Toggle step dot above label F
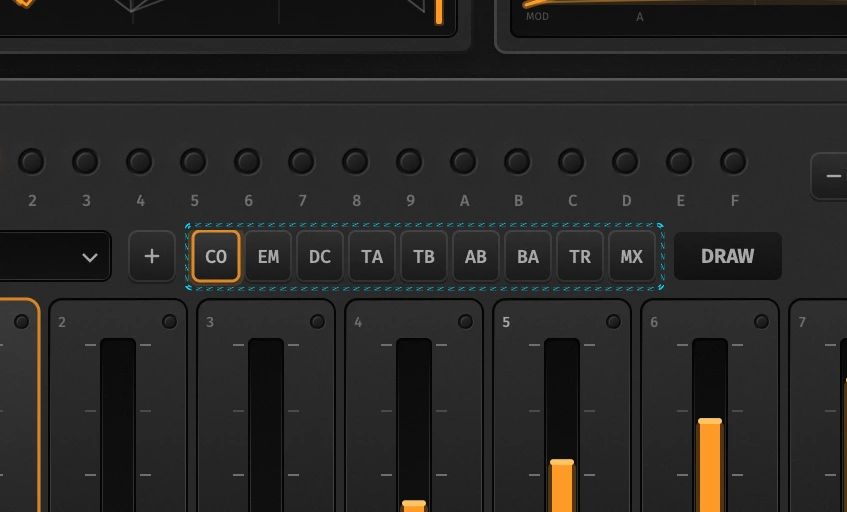Viewport: 847px width, 512px height. (x=734, y=161)
